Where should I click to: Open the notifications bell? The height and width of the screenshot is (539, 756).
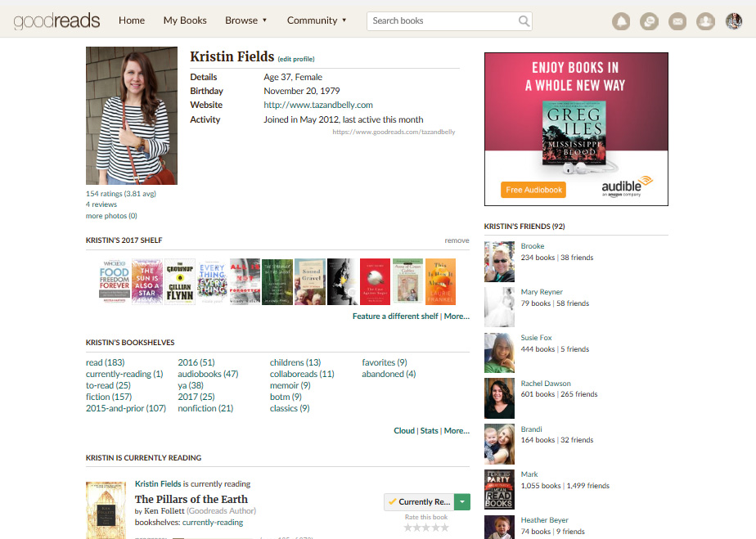(621, 21)
